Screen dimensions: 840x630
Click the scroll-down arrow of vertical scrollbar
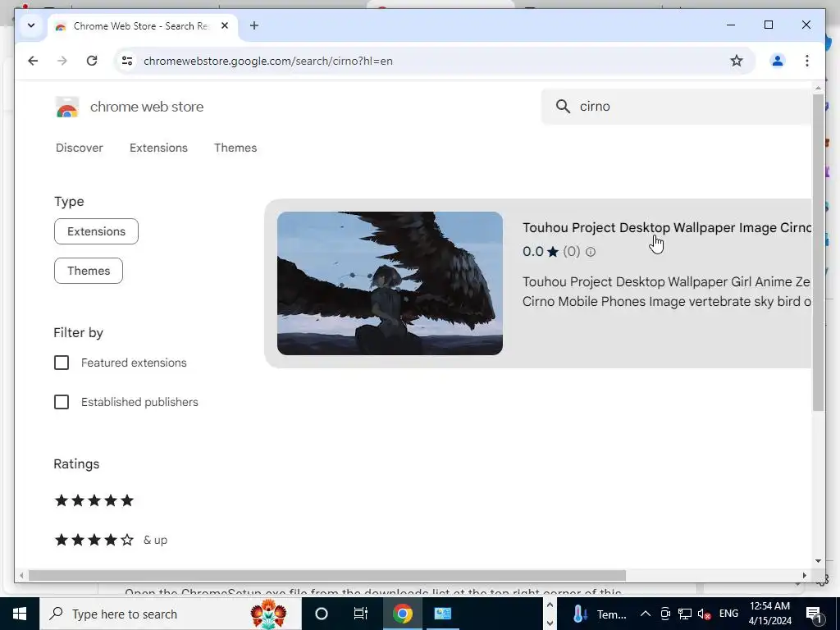[818, 561]
